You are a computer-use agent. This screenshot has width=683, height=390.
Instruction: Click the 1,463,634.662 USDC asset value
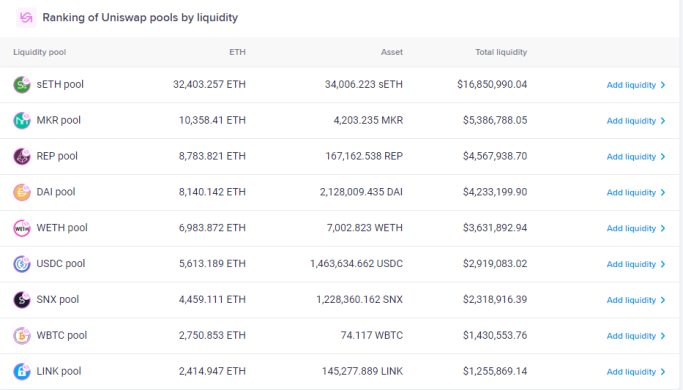click(x=356, y=264)
